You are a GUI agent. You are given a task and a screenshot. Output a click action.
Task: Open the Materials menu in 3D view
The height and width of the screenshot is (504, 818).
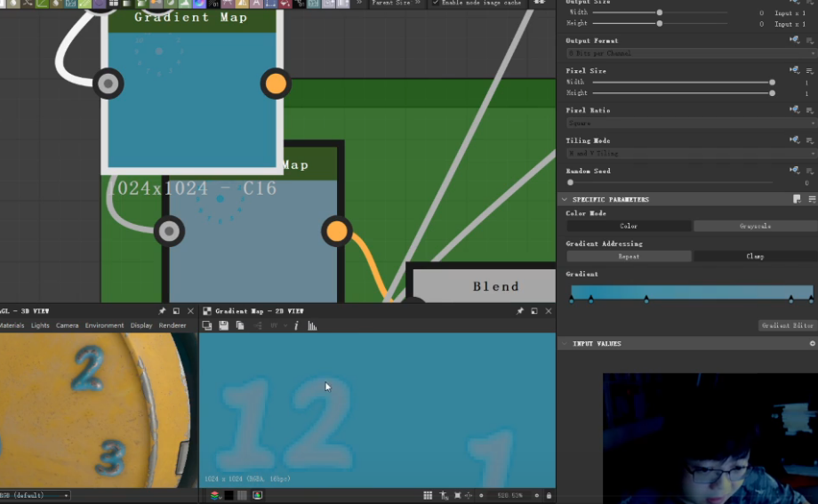(12, 325)
